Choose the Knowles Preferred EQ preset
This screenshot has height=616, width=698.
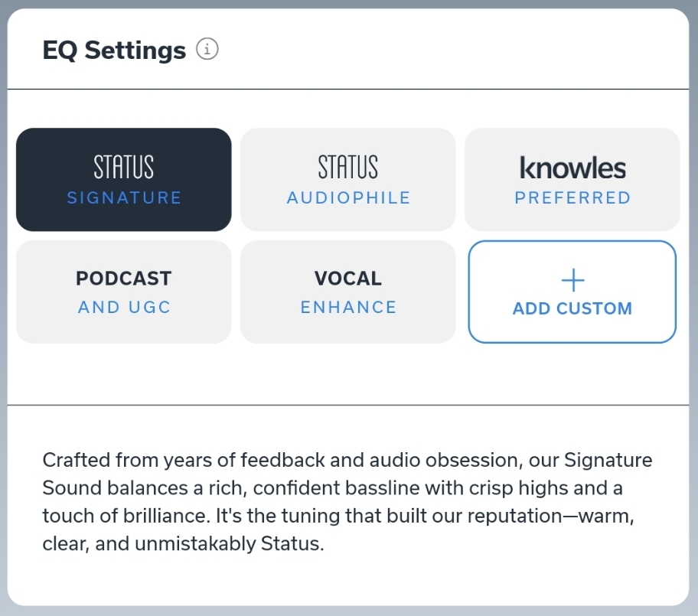click(572, 180)
